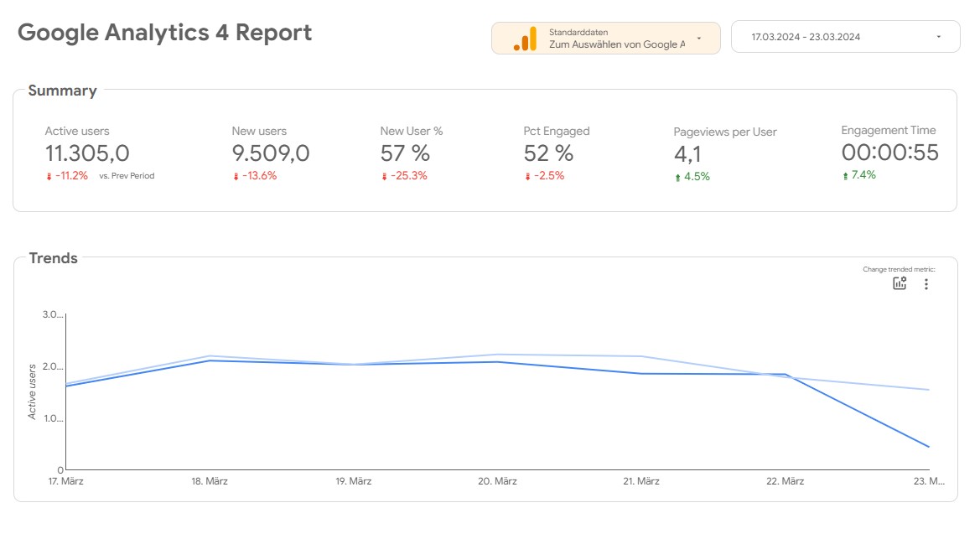Click the 1.0... y-axis tick label
Image resolution: width=980 pixels, height=539 pixels.
pos(53,418)
